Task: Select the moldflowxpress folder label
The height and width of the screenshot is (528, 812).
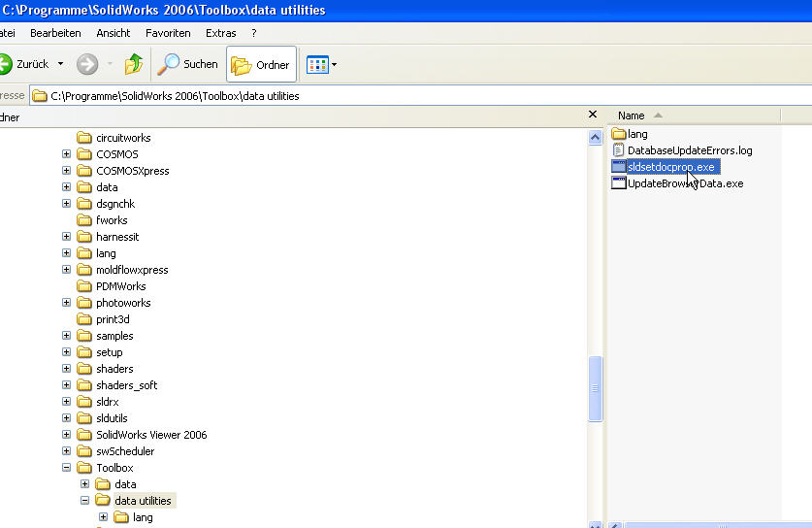Action: tap(132, 270)
